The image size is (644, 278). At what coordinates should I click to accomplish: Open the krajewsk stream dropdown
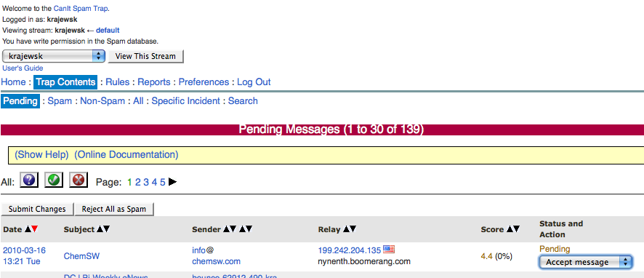[x=54, y=56]
